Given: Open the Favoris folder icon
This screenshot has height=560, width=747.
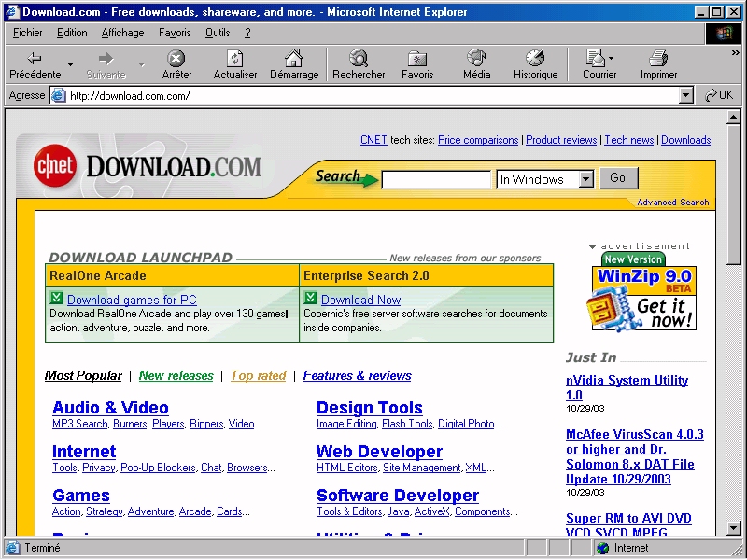Looking at the screenshot, I should [417, 59].
